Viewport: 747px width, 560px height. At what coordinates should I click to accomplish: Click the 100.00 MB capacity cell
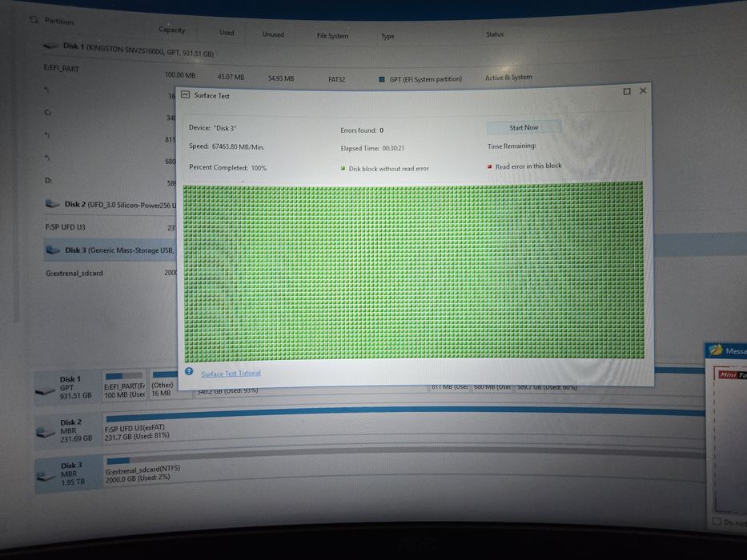tap(180, 75)
